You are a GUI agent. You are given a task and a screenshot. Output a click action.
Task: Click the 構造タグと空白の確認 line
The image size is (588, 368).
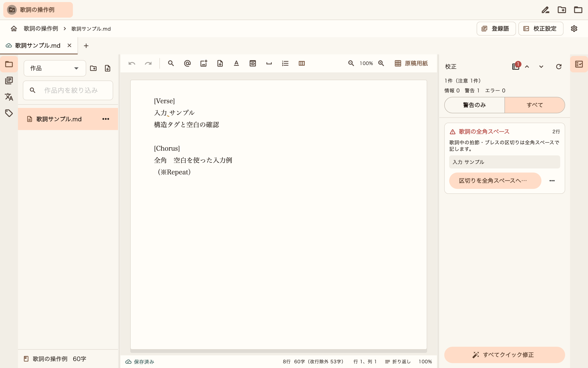(x=187, y=125)
